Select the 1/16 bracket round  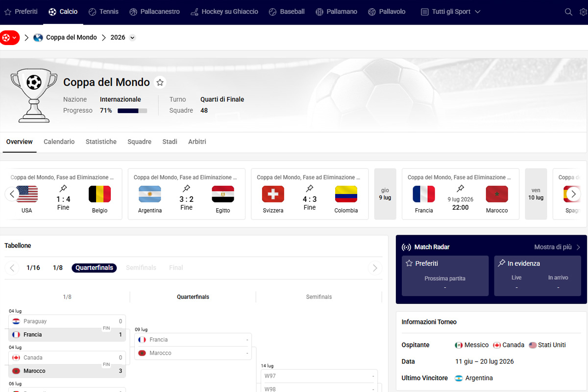(33, 268)
